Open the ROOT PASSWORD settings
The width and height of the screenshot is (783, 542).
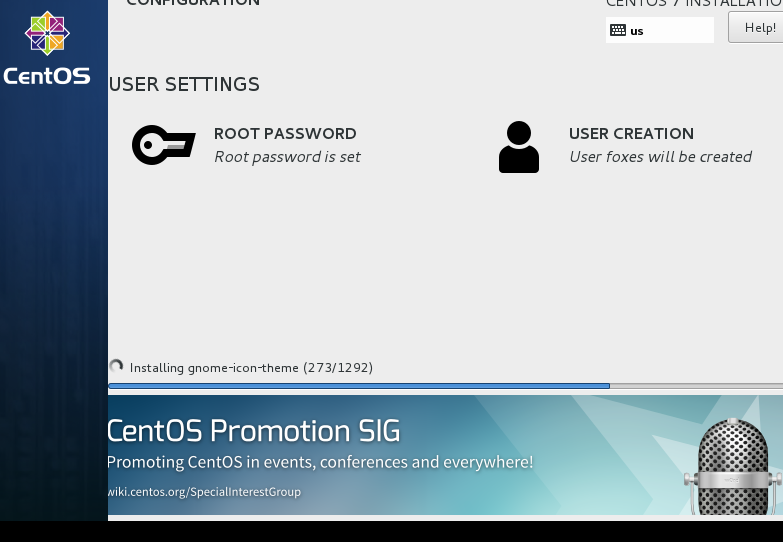(x=246, y=145)
